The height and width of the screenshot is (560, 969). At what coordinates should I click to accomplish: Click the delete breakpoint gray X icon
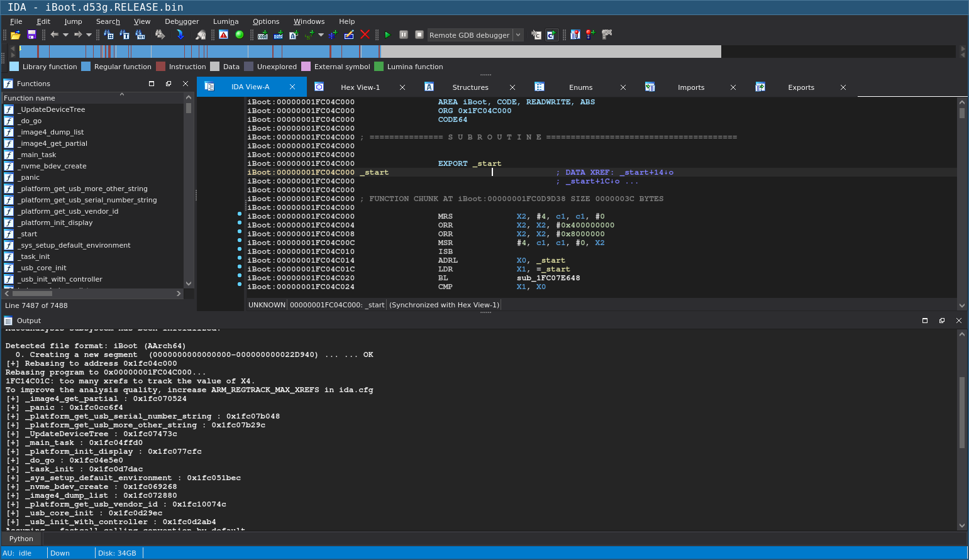pyautogui.click(x=606, y=35)
